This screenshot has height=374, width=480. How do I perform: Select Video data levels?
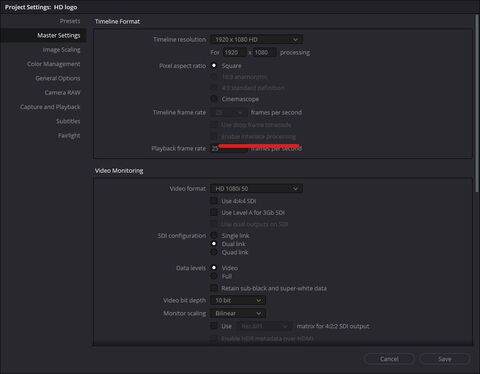(x=214, y=268)
